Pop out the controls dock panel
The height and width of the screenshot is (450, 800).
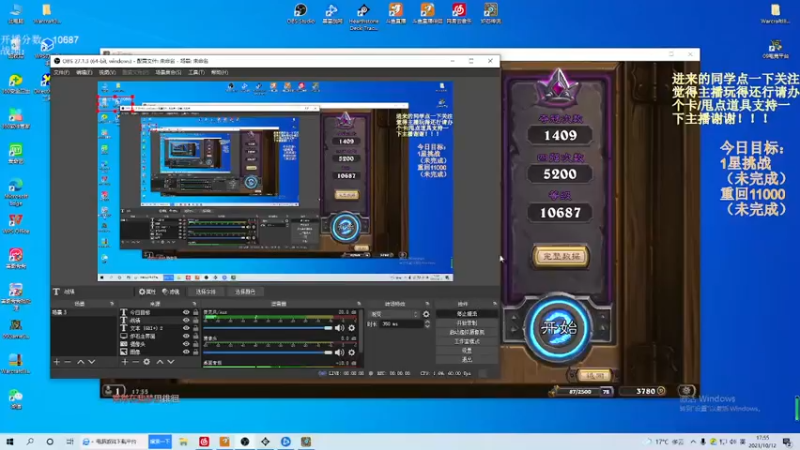click(x=494, y=304)
